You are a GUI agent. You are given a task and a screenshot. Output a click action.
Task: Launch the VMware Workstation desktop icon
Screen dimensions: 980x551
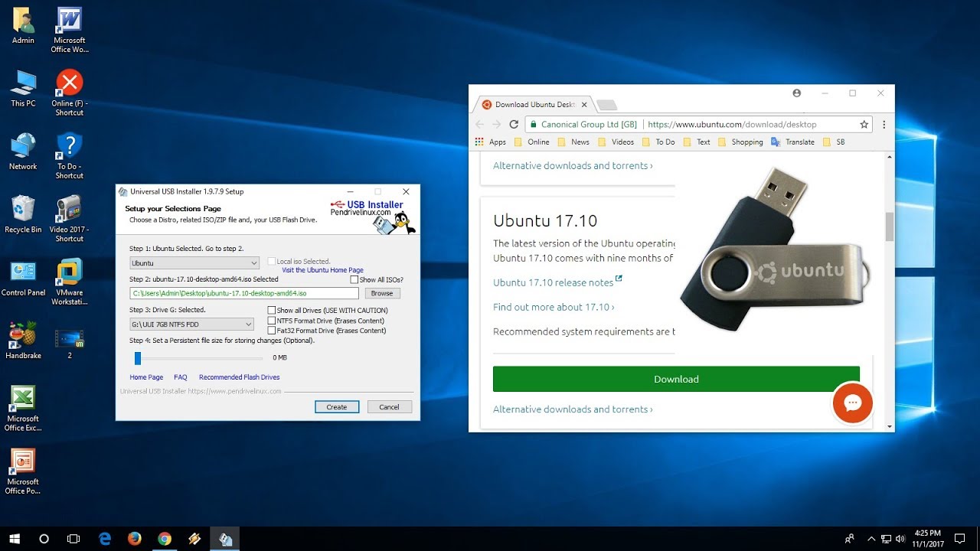pyautogui.click(x=69, y=282)
